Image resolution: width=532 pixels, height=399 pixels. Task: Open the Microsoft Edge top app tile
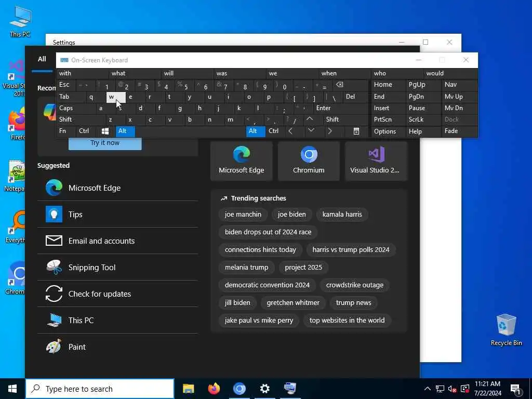[x=241, y=161]
